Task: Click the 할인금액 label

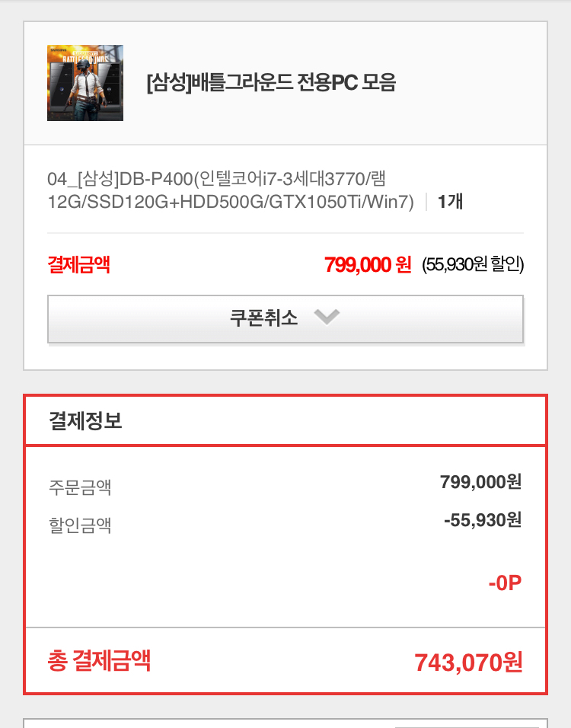Action: coord(80,525)
